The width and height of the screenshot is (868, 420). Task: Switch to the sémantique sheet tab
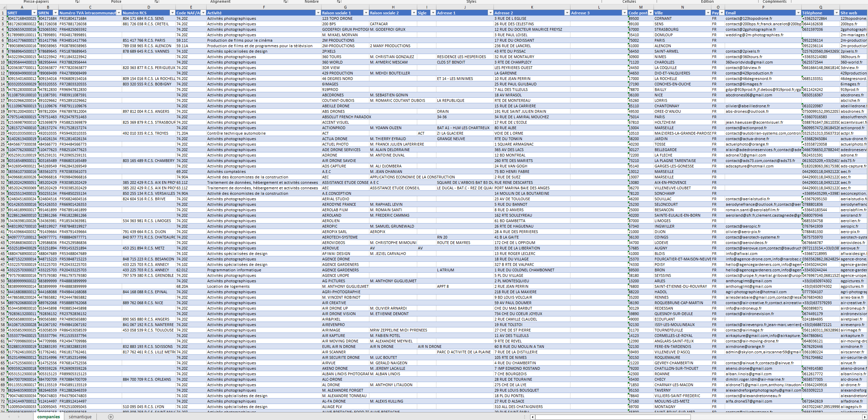pyautogui.click(x=80, y=417)
